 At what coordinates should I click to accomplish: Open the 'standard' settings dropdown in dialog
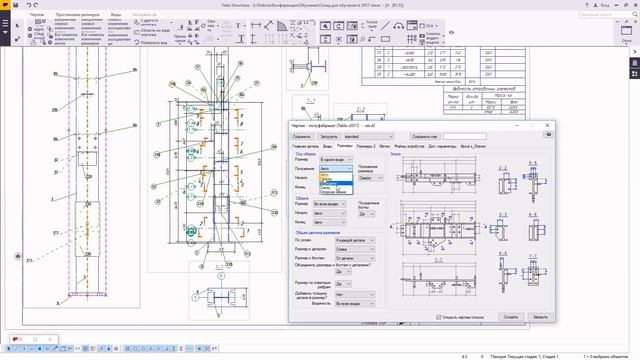(369, 136)
